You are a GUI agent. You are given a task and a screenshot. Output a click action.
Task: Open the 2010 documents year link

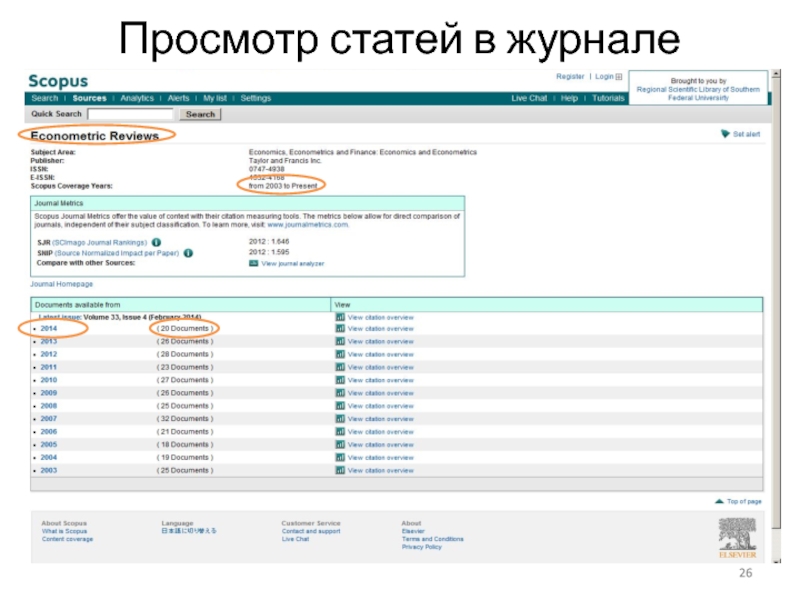coord(48,380)
